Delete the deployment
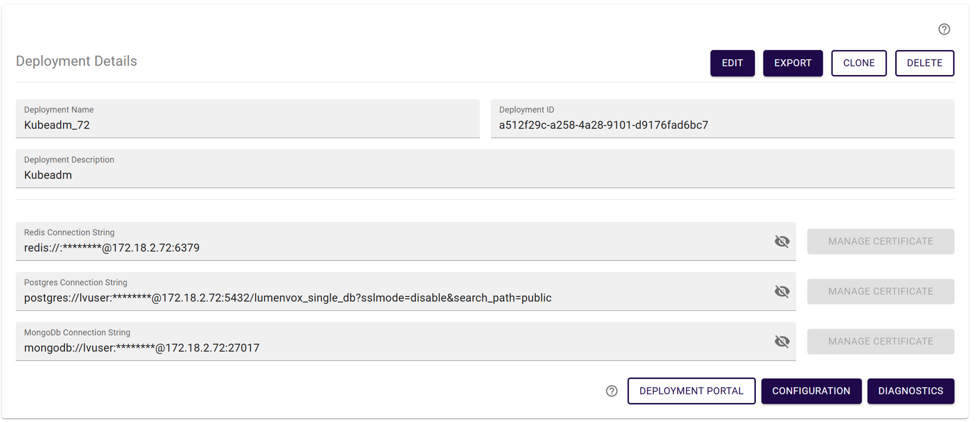Screen dimensions: 980x422 [924, 63]
